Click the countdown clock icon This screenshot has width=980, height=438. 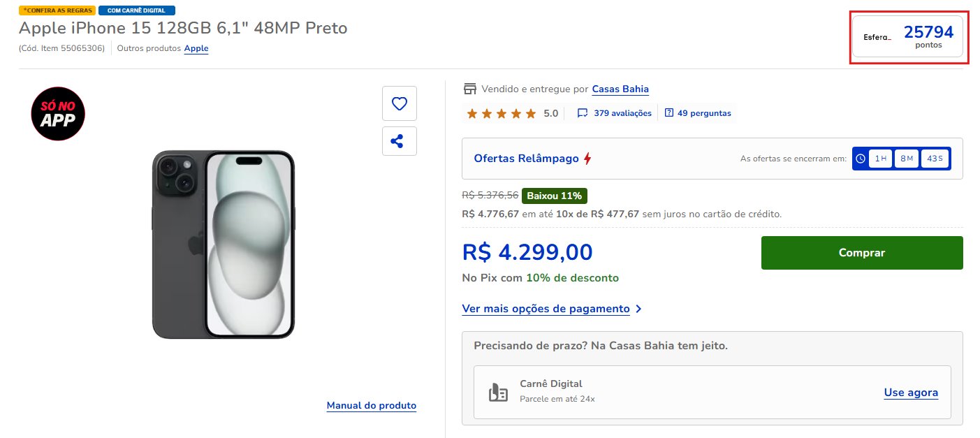(x=861, y=159)
